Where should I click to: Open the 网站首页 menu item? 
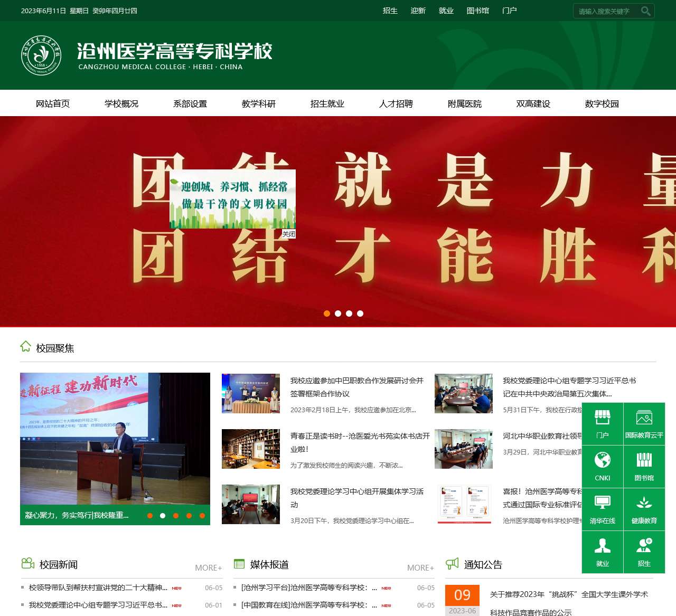[x=53, y=103]
